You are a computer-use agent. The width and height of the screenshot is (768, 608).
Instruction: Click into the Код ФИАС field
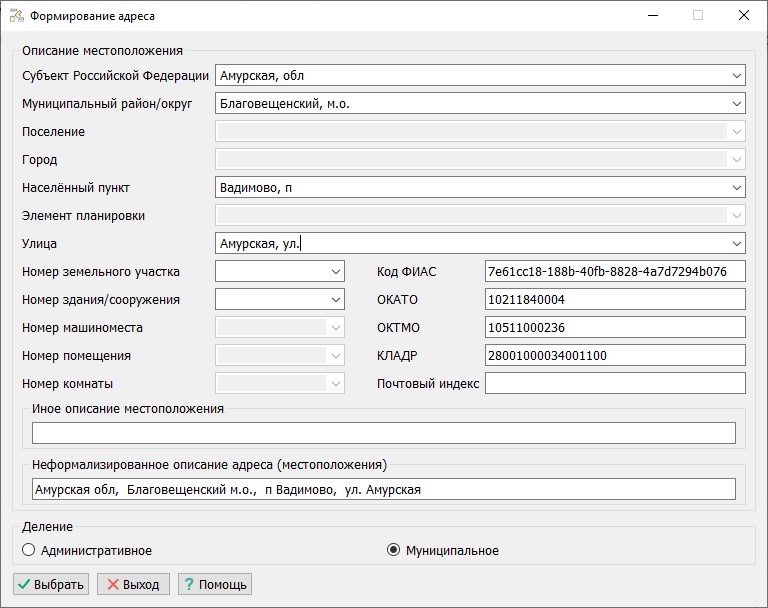[614, 272]
